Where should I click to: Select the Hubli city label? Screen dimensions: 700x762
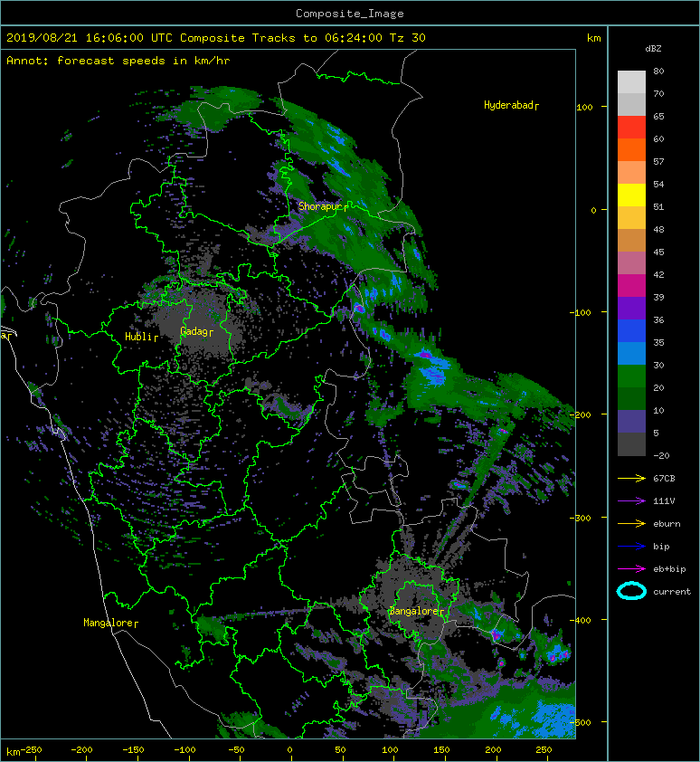pyautogui.click(x=139, y=337)
